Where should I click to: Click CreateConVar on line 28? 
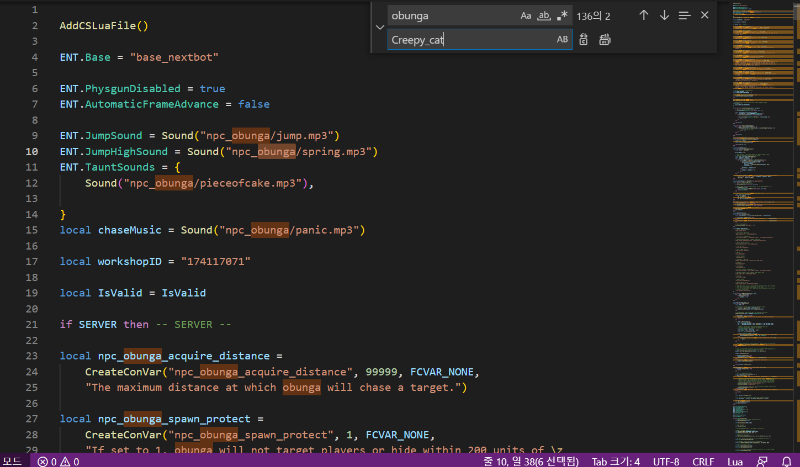tap(123, 435)
